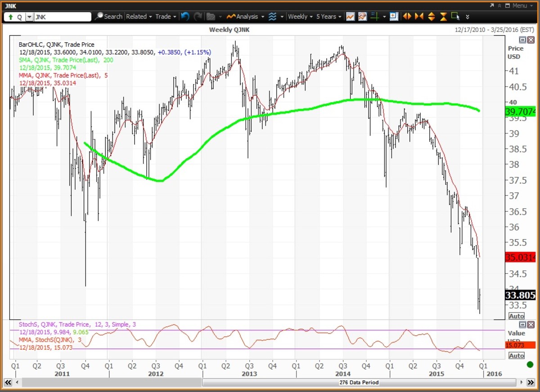
Task: Click the red 35.0314 MMA value label
Action: (x=520, y=257)
